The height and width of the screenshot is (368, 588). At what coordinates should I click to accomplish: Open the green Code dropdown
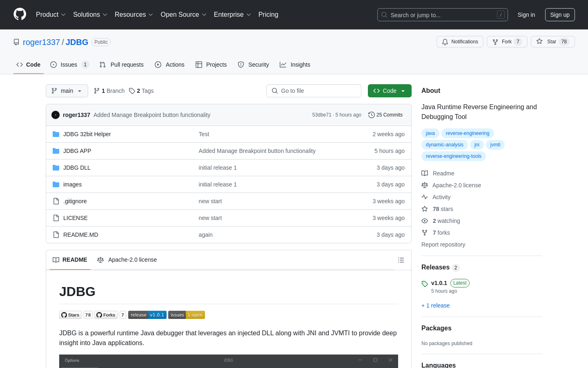click(390, 91)
